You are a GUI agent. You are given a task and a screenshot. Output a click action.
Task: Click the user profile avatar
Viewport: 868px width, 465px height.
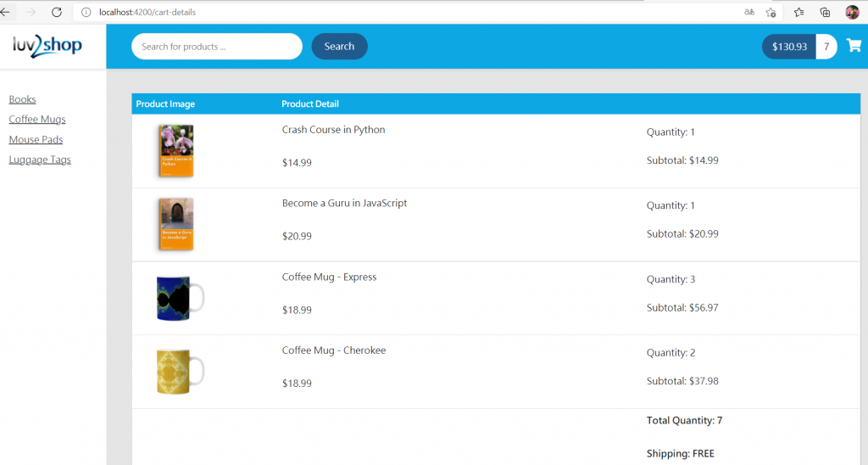tap(852, 12)
